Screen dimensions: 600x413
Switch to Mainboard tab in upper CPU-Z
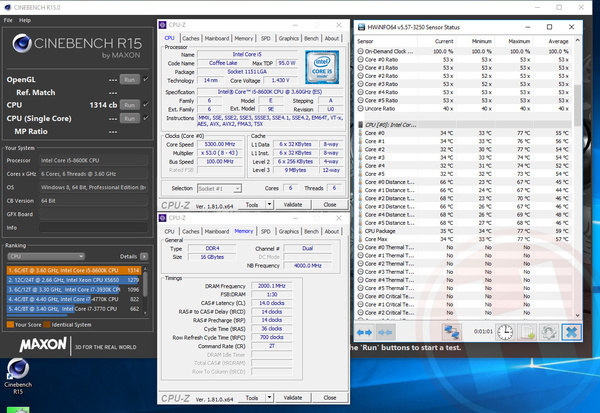pos(217,38)
